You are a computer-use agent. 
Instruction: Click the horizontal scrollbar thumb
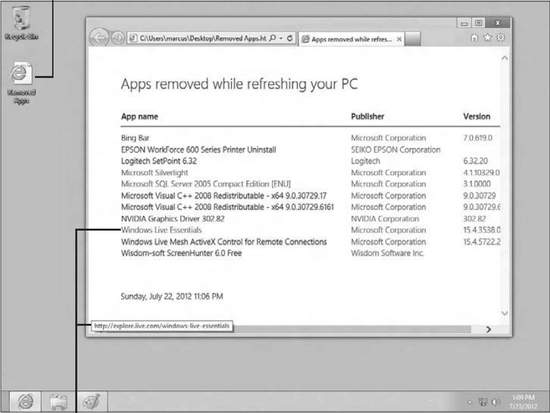click(x=351, y=329)
